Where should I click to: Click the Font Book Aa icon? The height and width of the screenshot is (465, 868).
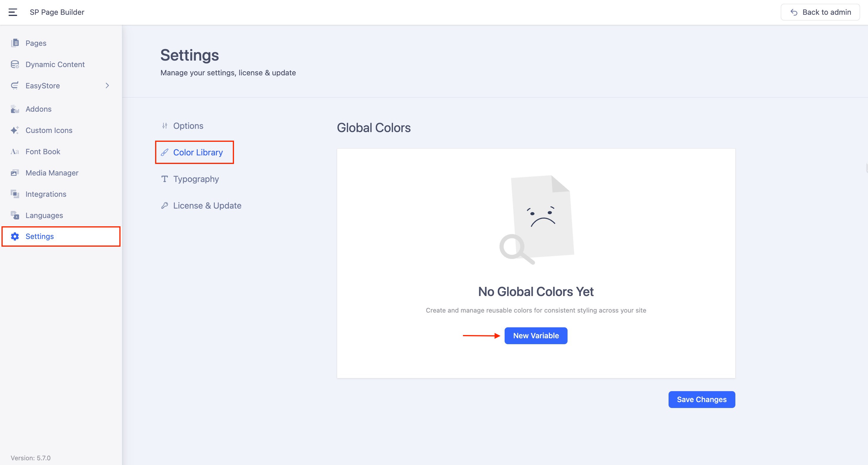[15, 152]
